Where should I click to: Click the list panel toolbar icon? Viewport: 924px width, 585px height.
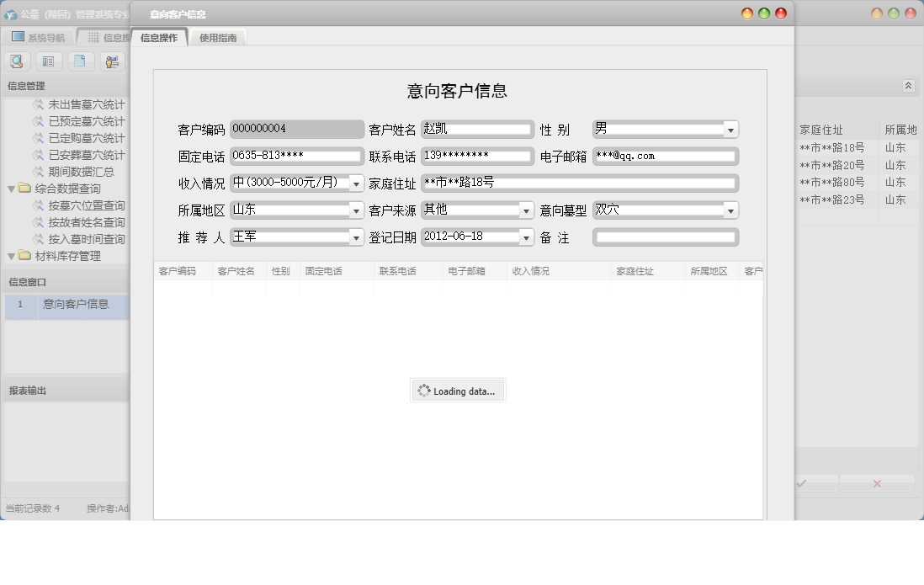tap(49, 61)
